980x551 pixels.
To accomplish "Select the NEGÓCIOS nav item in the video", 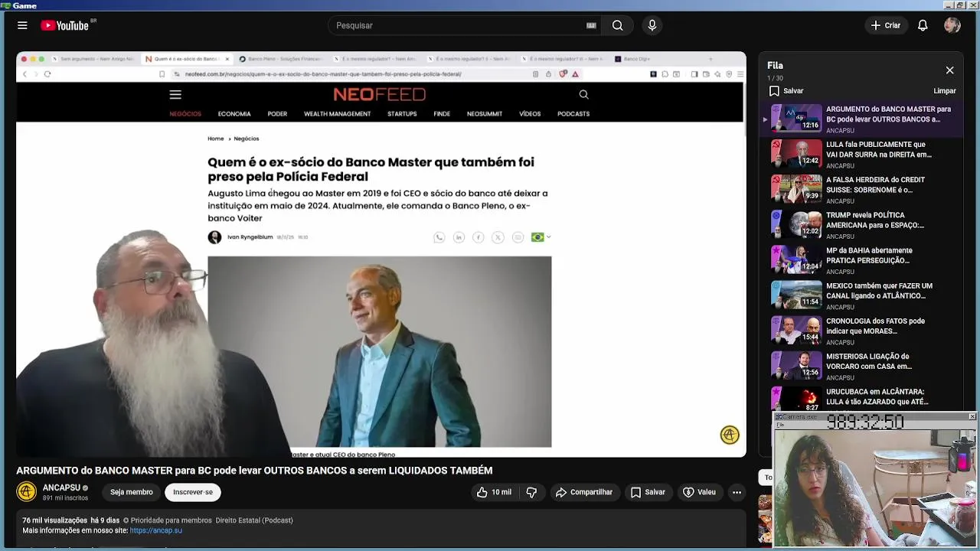I will [185, 114].
